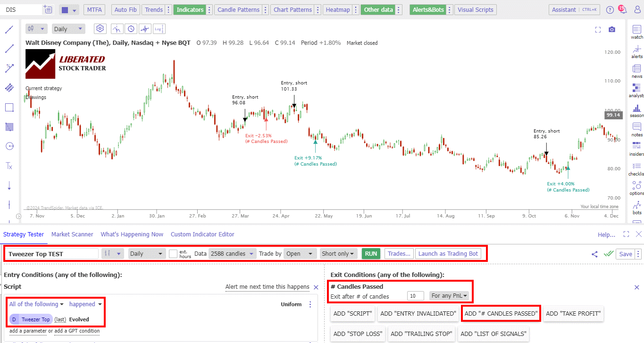Image resolution: width=644 pixels, height=343 pixels.
Task: Open the bots panel in the right sidebar
Action: [636, 208]
